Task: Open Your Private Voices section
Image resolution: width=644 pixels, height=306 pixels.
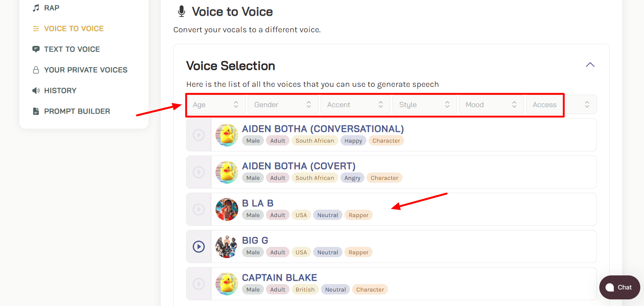Action: pyautogui.click(x=86, y=70)
